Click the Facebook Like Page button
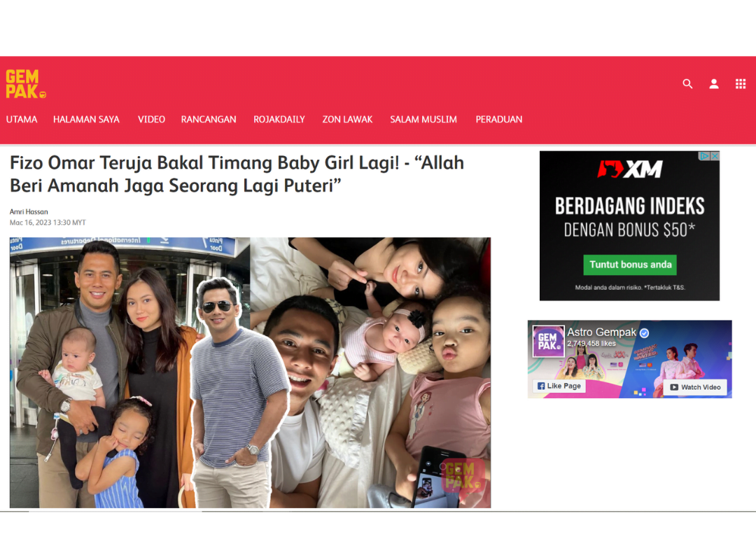 coord(559,386)
